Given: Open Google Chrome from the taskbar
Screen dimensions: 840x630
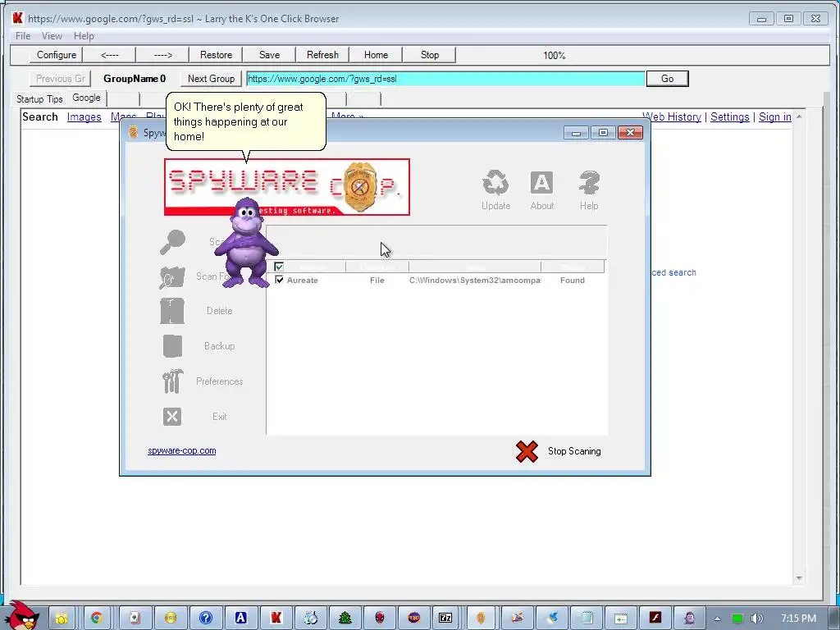Looking at the screenshot, I should (97, 618).
